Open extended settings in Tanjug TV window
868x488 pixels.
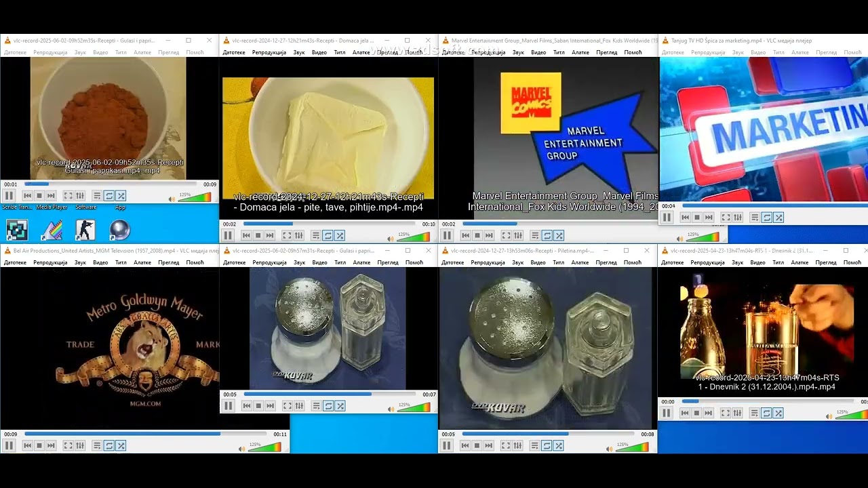tap(738, 218)
